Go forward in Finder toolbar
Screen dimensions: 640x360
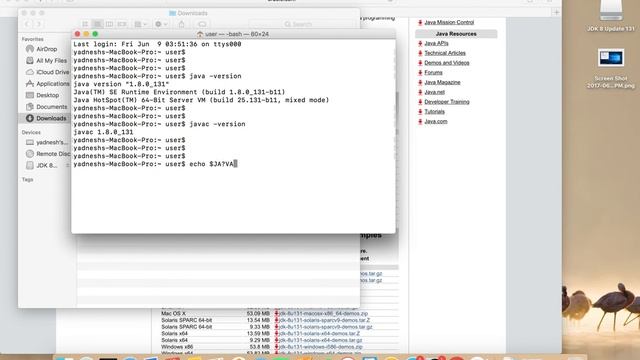(x=39, y=24)
